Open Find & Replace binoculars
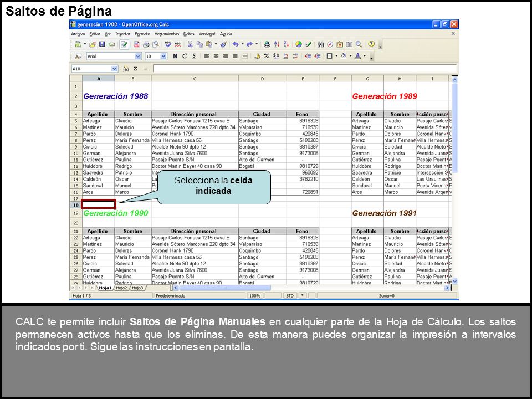The width and height of the screenshot is (532, 399). (321, 44)
